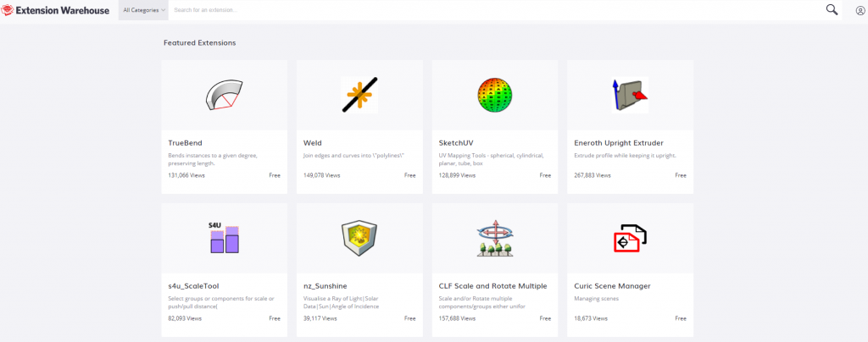This screenshot has width=868, height=342.
Task: Click the CLF Scale and Rotate Multiple icon
Action: click(494, 238)
